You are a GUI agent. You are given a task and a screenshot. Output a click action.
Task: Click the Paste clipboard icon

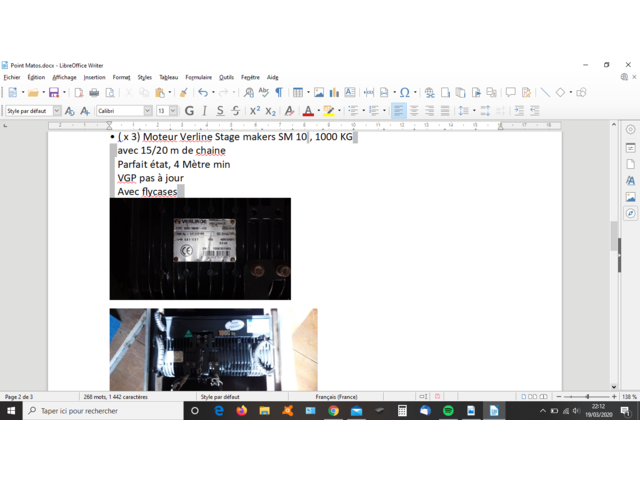point(160,93)
